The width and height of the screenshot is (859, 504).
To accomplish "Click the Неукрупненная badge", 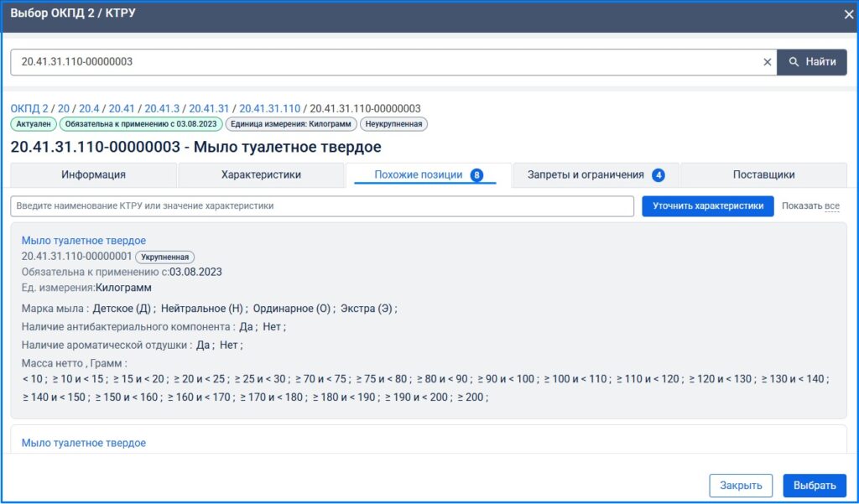I will coord(393,124).
